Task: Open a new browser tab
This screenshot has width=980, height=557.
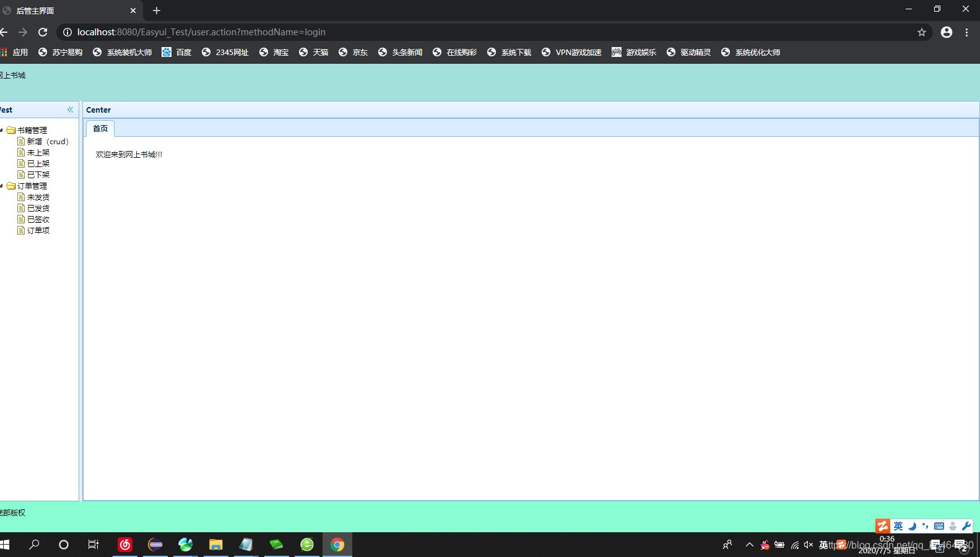Action: [x=157, y=11]
